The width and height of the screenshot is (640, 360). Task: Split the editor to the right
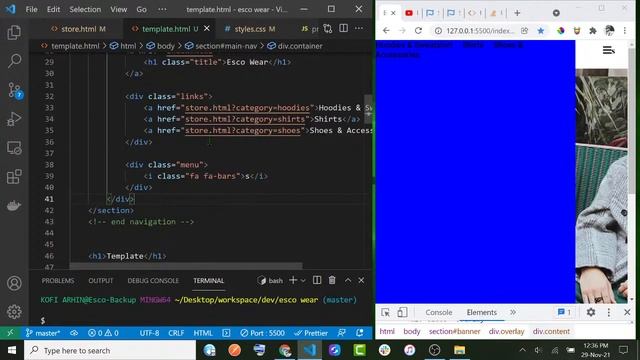[x=344, y=29]
